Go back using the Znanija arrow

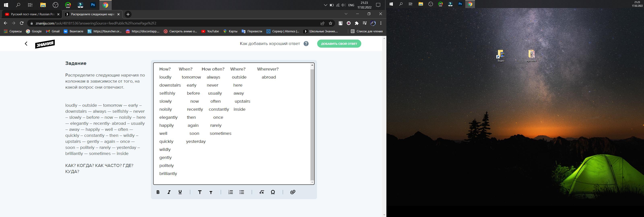26,44
